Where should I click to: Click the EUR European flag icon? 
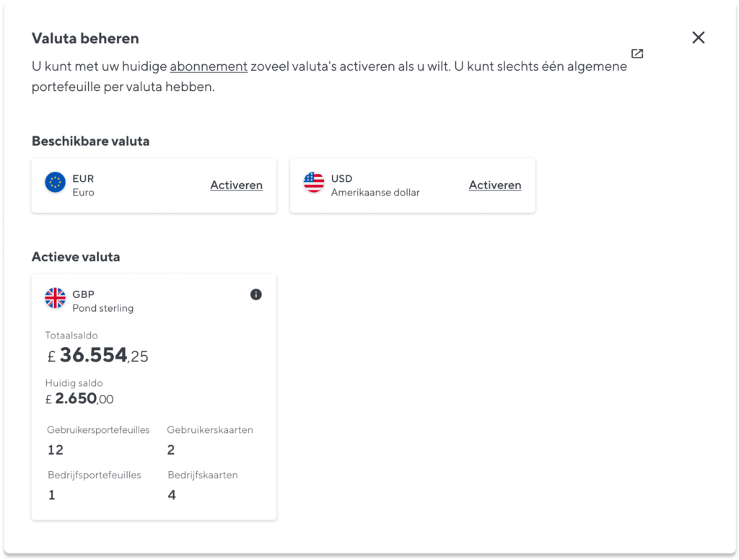click(55, 183)
